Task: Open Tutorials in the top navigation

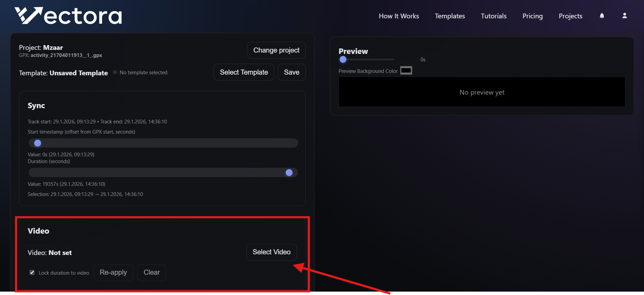Action: click(494, 16)
